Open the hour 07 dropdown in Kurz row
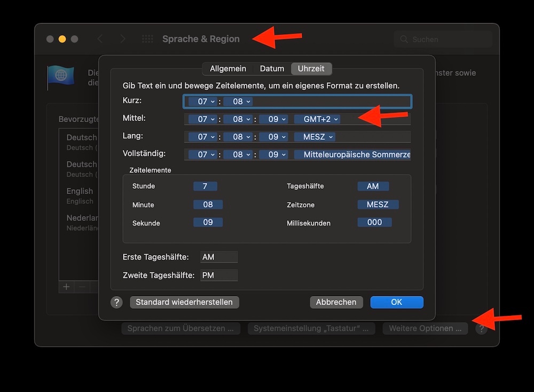The image size is (534, 392). click(x=202, y=101)
